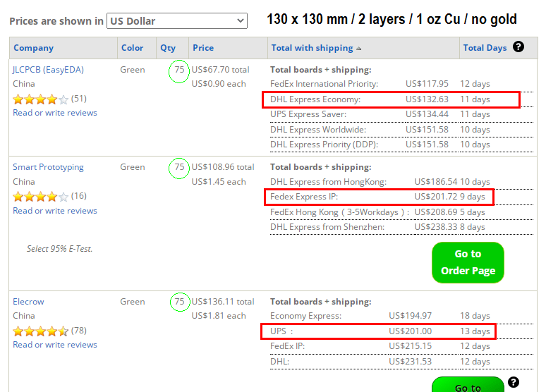546x392 pixels.
Task: Select DHL Express from Shenzhen US$238.33 price
Action: (x=436, y=227)
